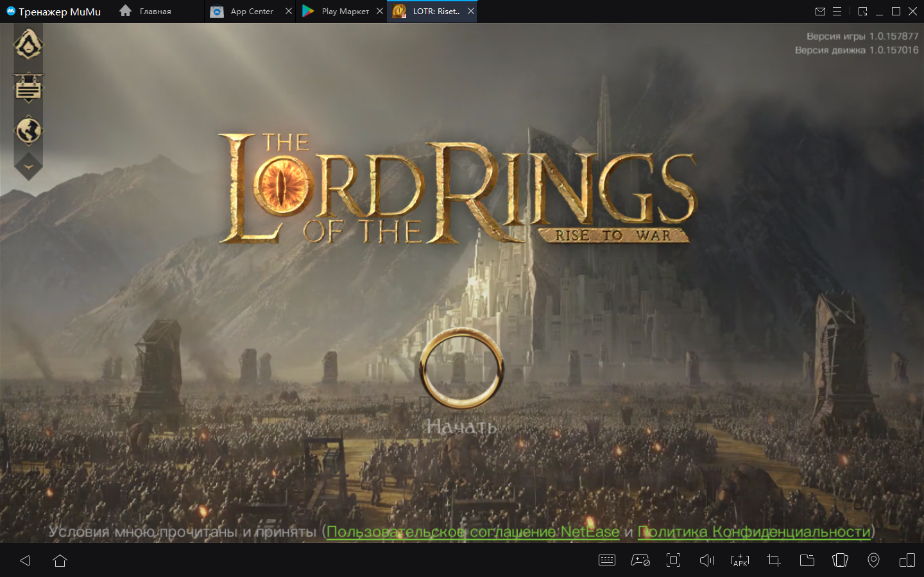Switch to the Главная home tab

[x=146, y=11]
